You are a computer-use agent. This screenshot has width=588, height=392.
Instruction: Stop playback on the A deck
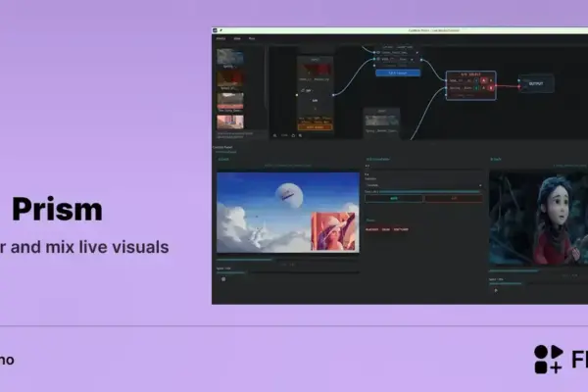[223, 279]
